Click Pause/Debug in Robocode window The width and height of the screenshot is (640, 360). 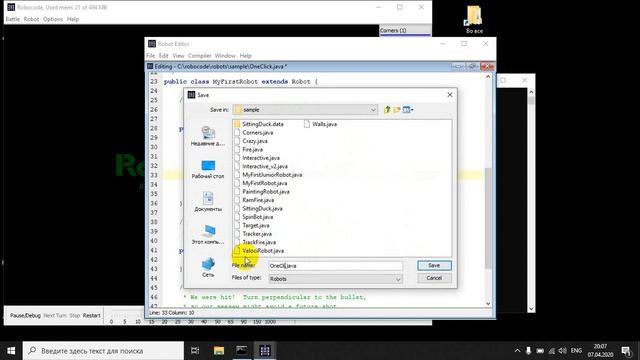[25, 316]
